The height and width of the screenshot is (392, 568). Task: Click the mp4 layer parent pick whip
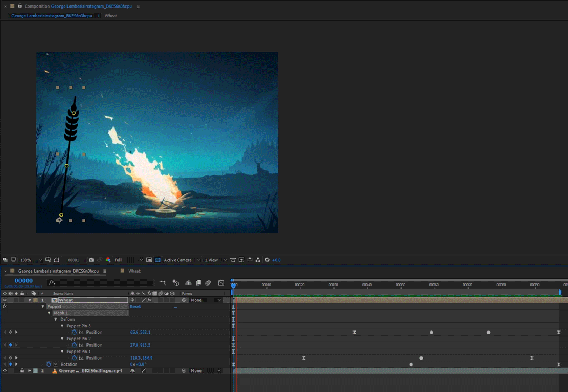[x=184, y=370]
